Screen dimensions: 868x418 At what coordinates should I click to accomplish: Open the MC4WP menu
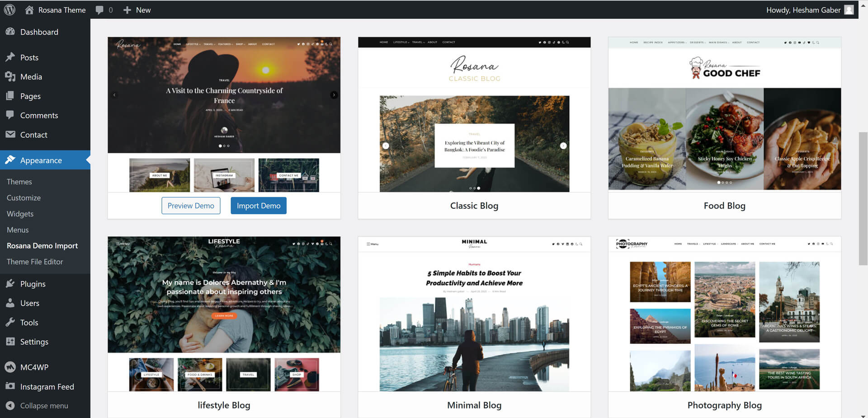(34, 367)
